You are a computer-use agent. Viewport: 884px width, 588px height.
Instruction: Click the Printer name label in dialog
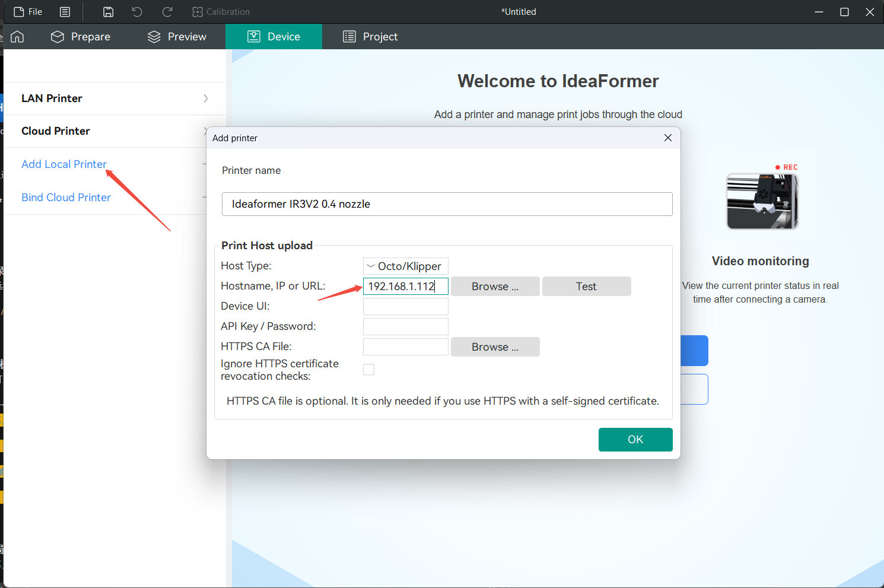252,170
